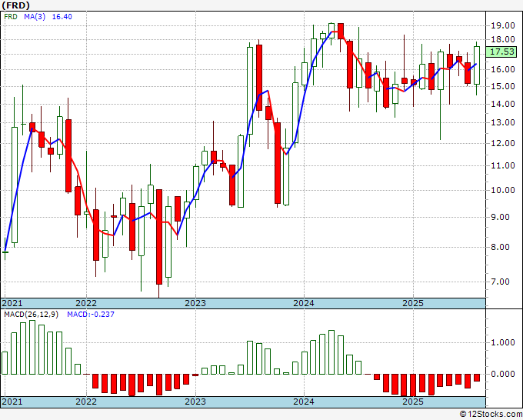
Task: Click the MACD:-0.237 value readout
Action: click(x=91, y=315)
